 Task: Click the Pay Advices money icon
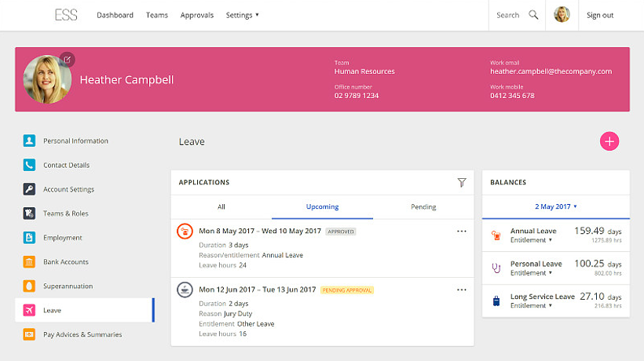tap(29, 334)
